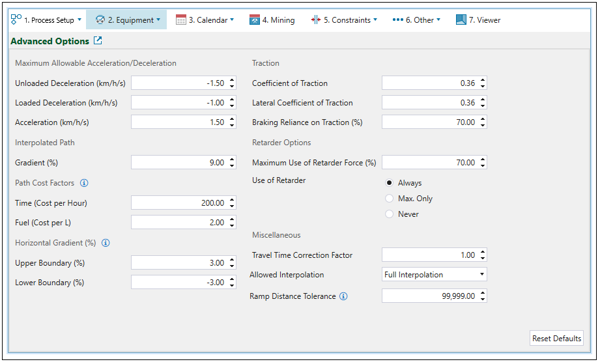Screen dimensions: 600x364
Task: Select the Max. Only retarder option
Action: [x=390, y=199]
